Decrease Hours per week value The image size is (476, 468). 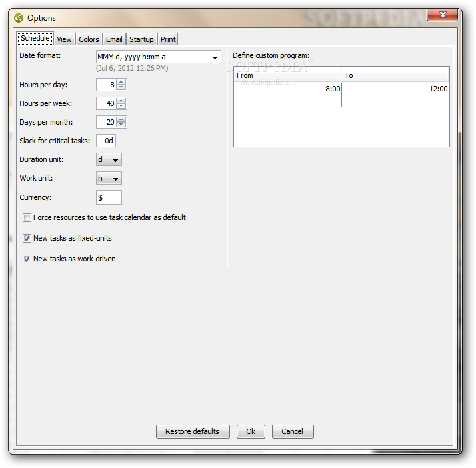click(121, 106)
